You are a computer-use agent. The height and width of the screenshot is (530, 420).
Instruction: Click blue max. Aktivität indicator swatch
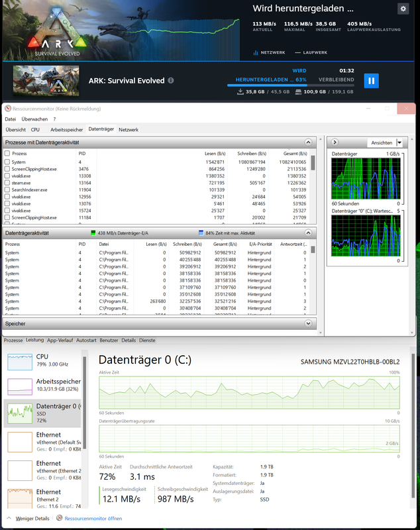click(x=201, y=233)
